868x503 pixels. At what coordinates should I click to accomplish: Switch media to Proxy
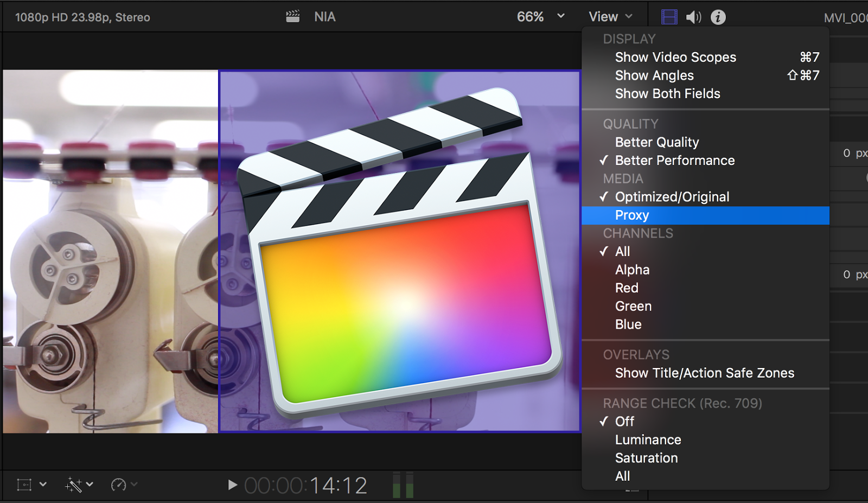705,215
